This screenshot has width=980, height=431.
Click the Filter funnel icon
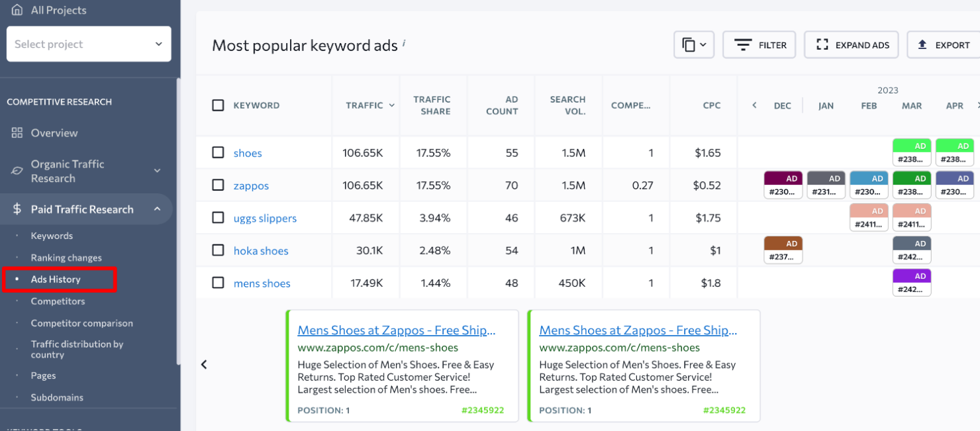click(745, 44)
